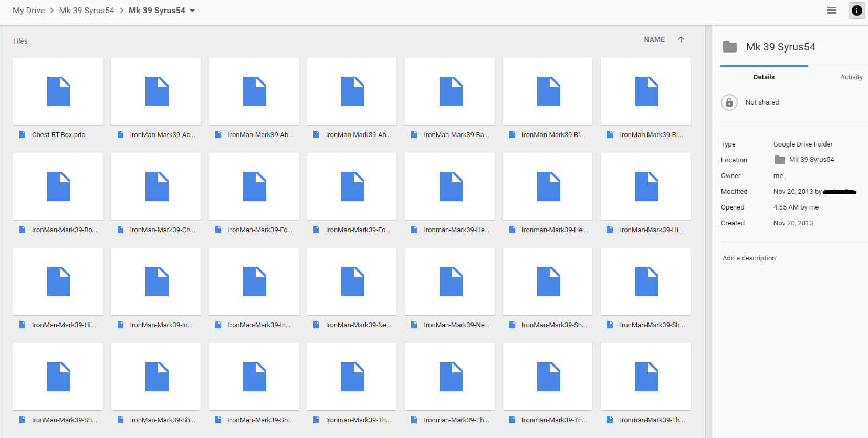Click Add a description field

(x=749, y=258)
